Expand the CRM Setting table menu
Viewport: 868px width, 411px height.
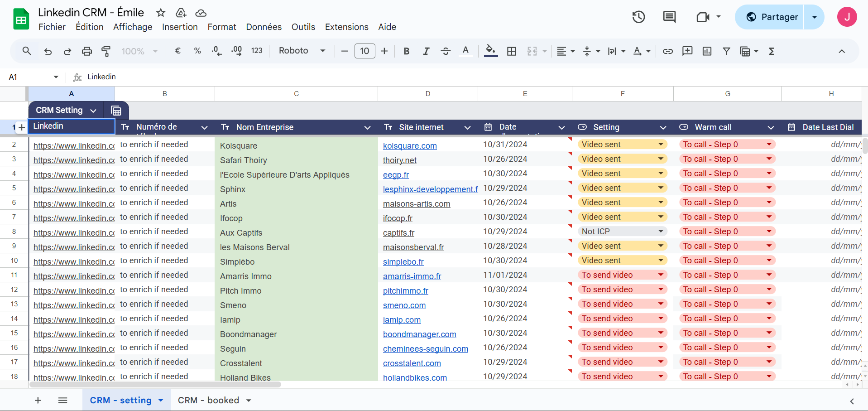coord(93,111)
